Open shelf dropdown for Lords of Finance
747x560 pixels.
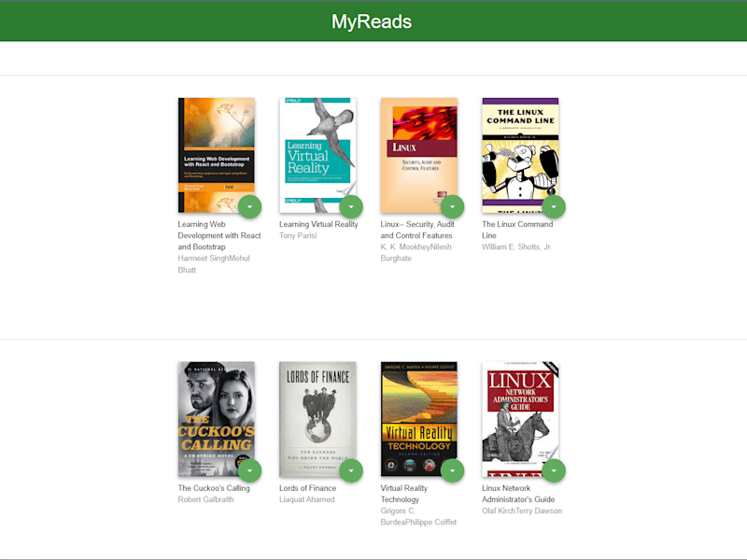click(x=351, y=471)
